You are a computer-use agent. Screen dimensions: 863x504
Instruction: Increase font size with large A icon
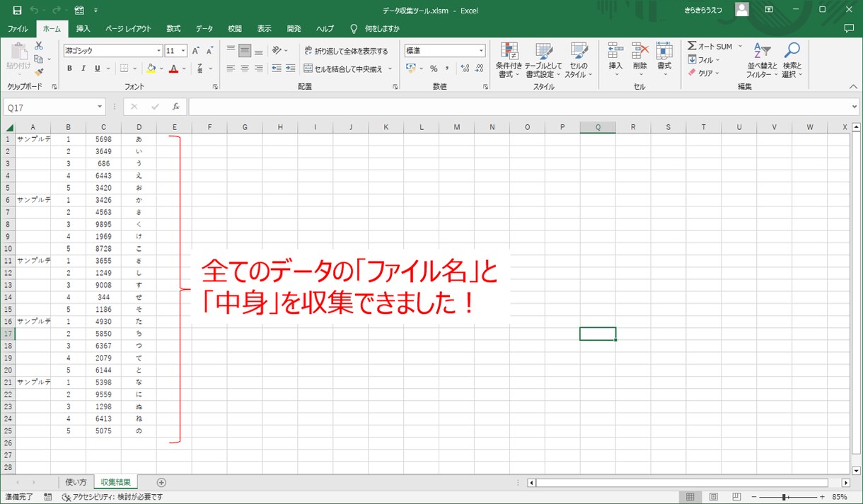click(197, 51)
